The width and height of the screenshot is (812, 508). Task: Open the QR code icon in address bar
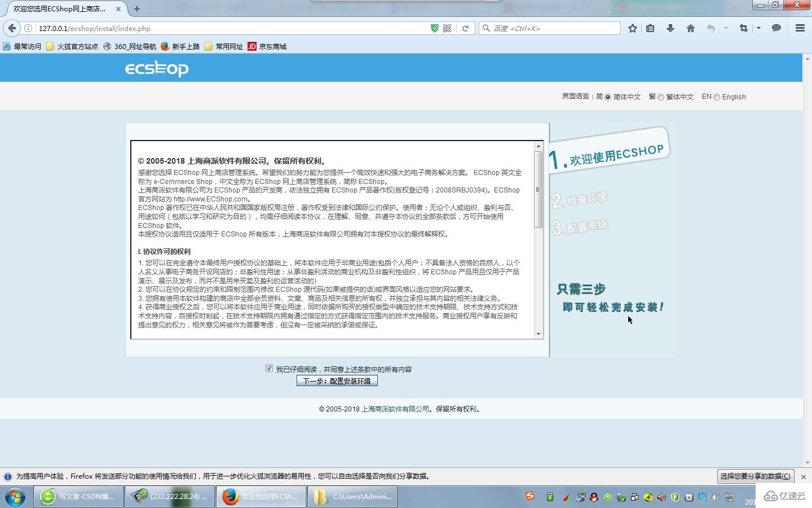click(x=447, y=28)
